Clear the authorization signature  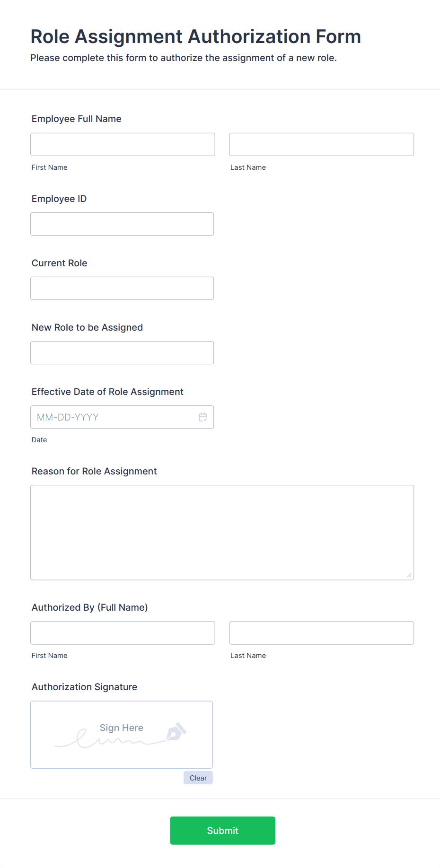click(x=198, y=778)
